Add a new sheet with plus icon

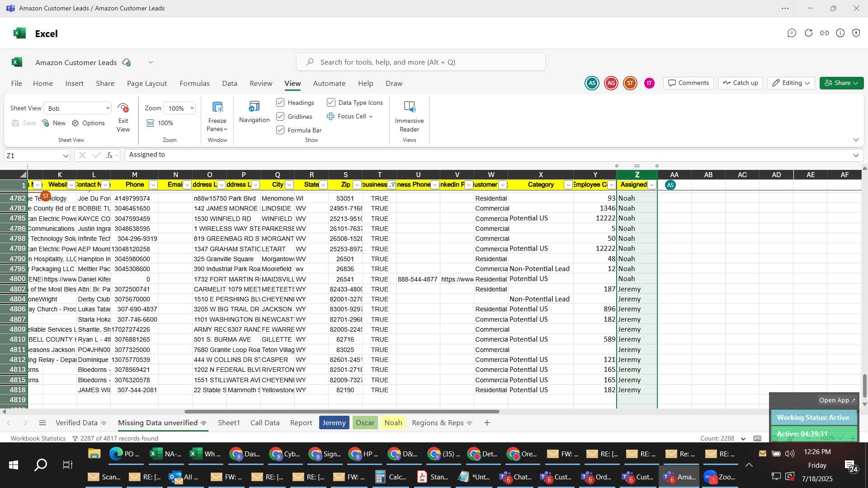click(x=487, y=423)
